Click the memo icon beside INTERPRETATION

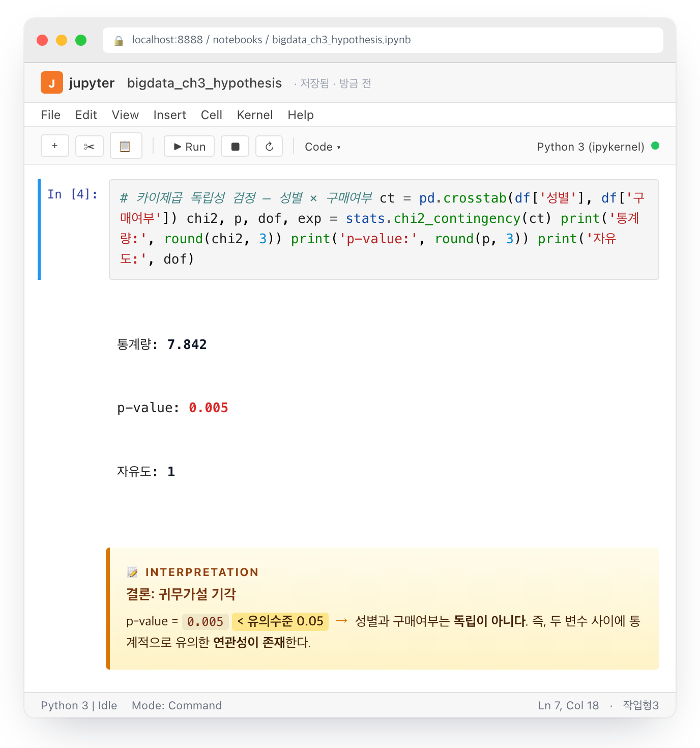coord(133,572)
